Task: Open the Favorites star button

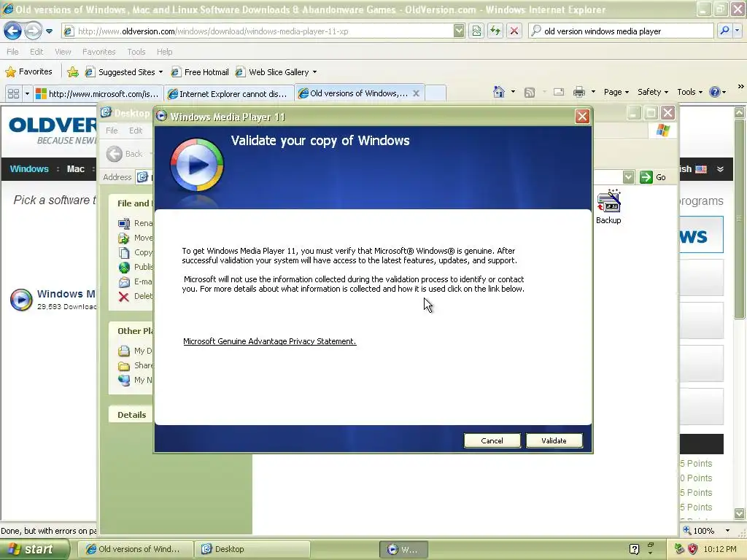Action: [x=28, y=72]
